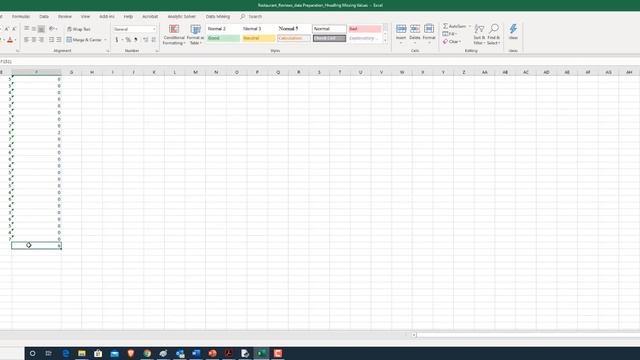Open Microsoft Store from taskbar
640x360 pixels.
point(98,353)
